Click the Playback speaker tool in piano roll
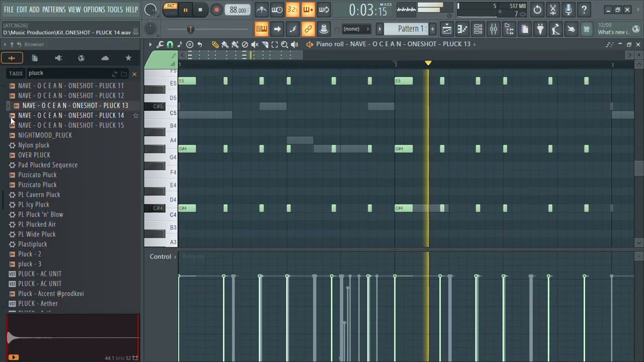Image resolution: width=644 pixels, height=362 pixels. click(294, 44)
